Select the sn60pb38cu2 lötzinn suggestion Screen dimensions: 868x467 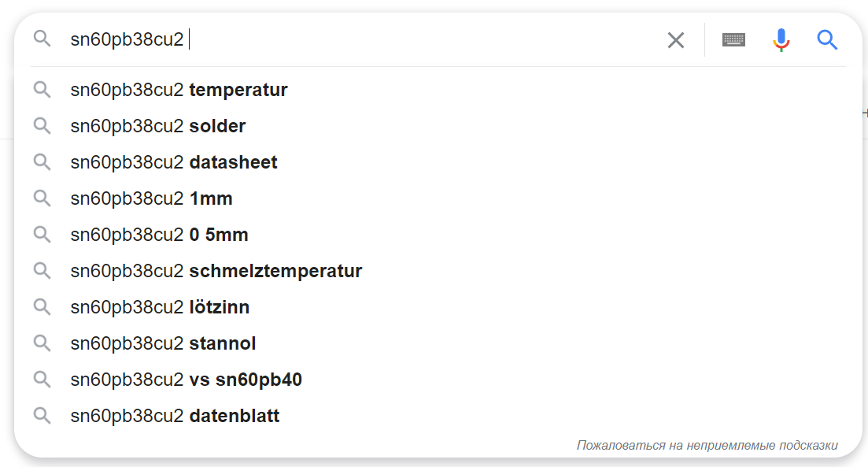pos(438,307)
